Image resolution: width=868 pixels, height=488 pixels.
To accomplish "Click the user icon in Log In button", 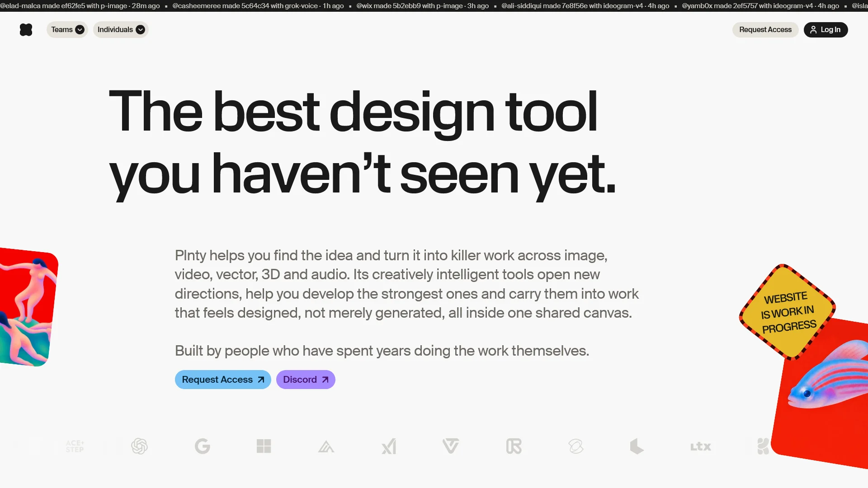I will pos(813,30).
